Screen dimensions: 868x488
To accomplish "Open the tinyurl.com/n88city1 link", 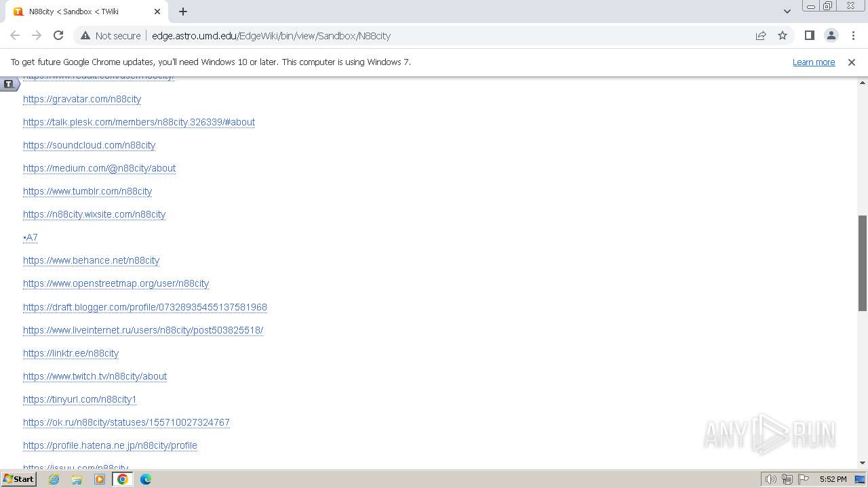I will click(x=79, y=399).
